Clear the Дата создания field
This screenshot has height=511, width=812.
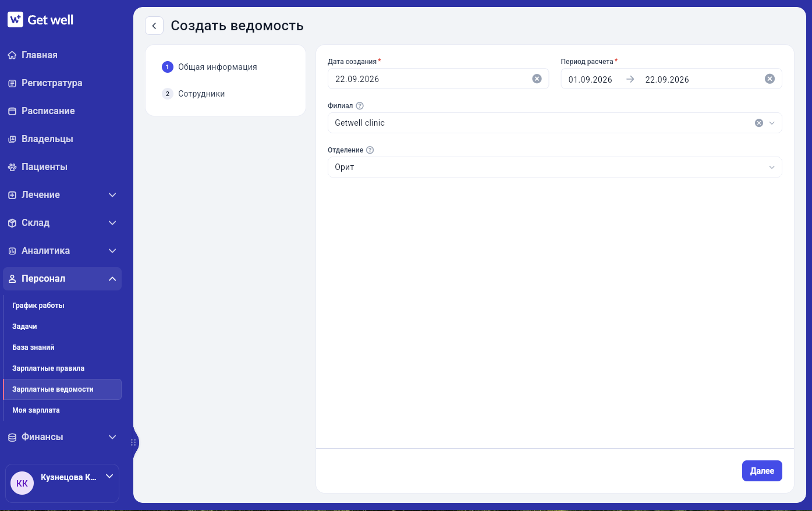pos(537,79)
